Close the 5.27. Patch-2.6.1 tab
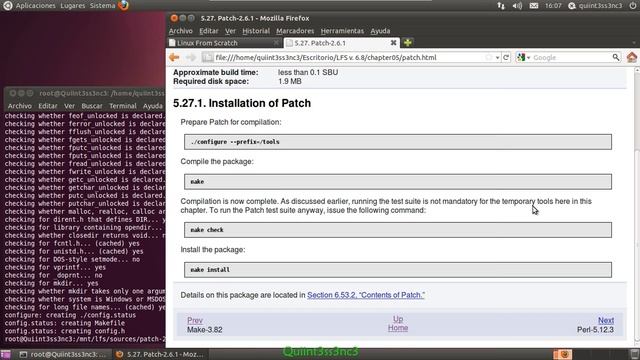This screenshot has height=360, width=640. (x=393, y=42)
